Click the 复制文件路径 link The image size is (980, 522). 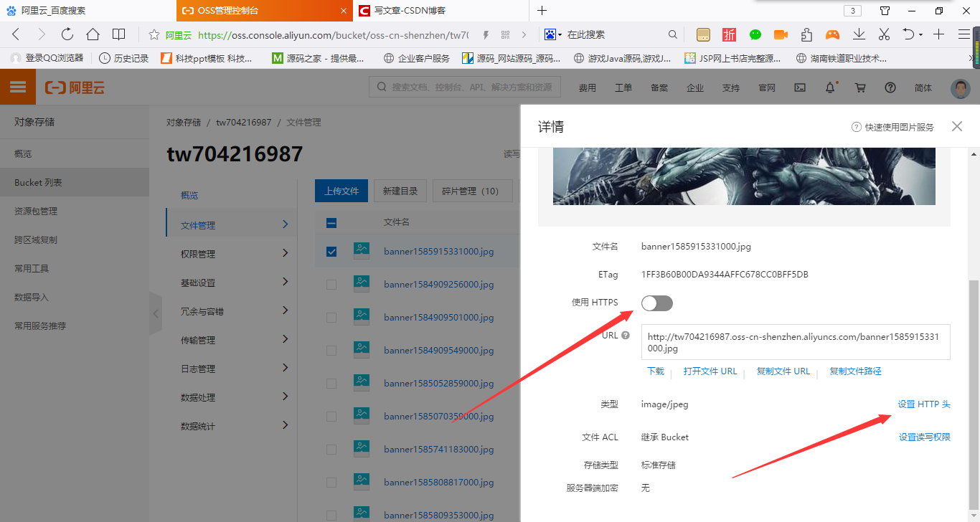[855, 371]
